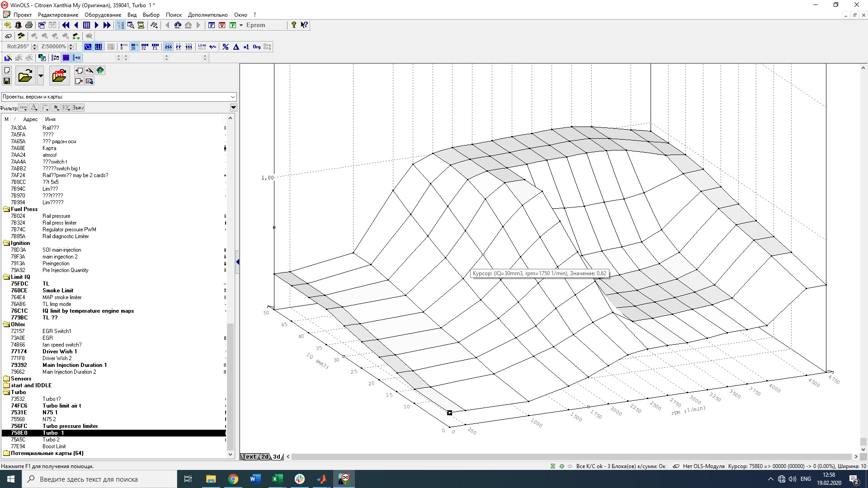The width and height of the screenshot is (868, 488).
Task: Click the scroll/parchment icon in the toolbar
Action: 141,25
